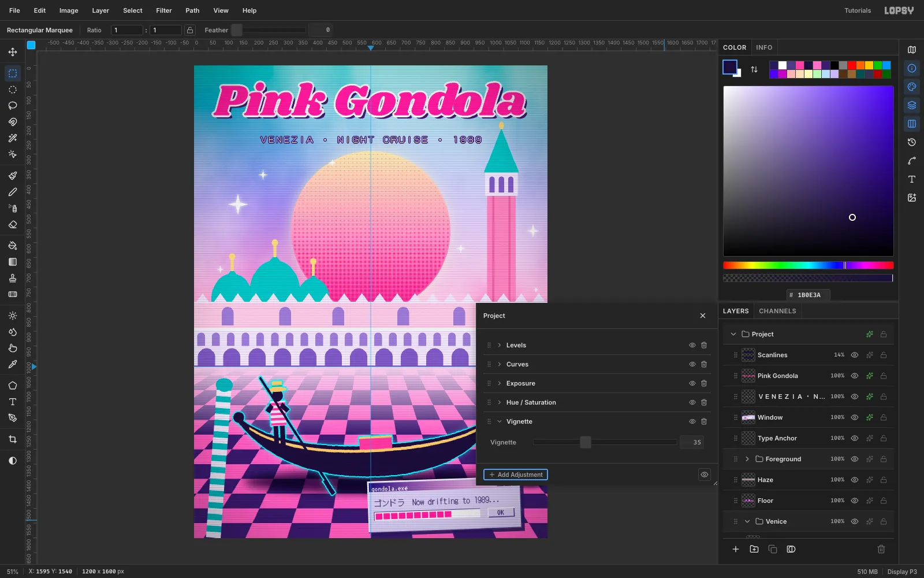Collapse the Vignette adjustment
Viewport: 924px width, 578px height.
pyautogui.click(x=500, y=421)
